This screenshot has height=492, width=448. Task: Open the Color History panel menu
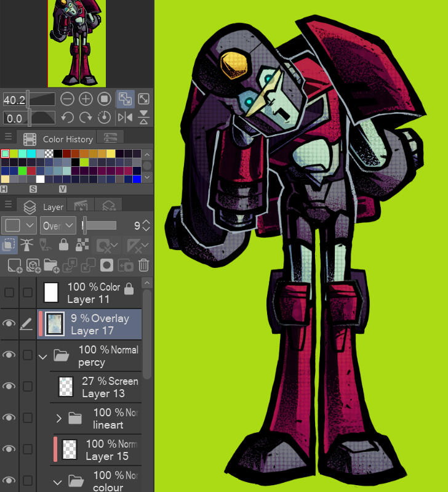pos(8,137)
